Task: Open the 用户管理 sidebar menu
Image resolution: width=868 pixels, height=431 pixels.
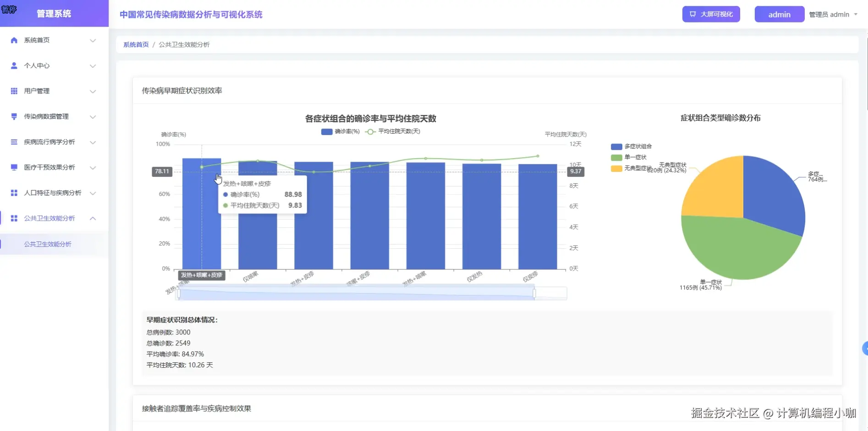Action: click(x=54, y=91)
